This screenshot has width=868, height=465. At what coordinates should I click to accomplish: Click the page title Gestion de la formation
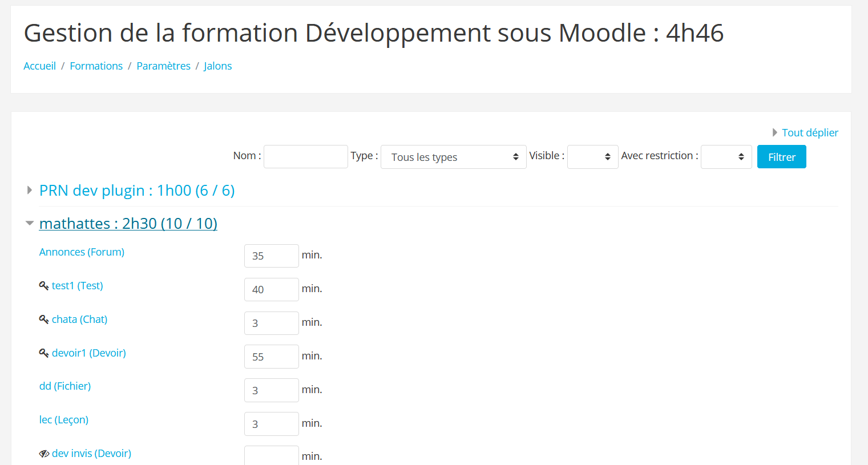374,33
